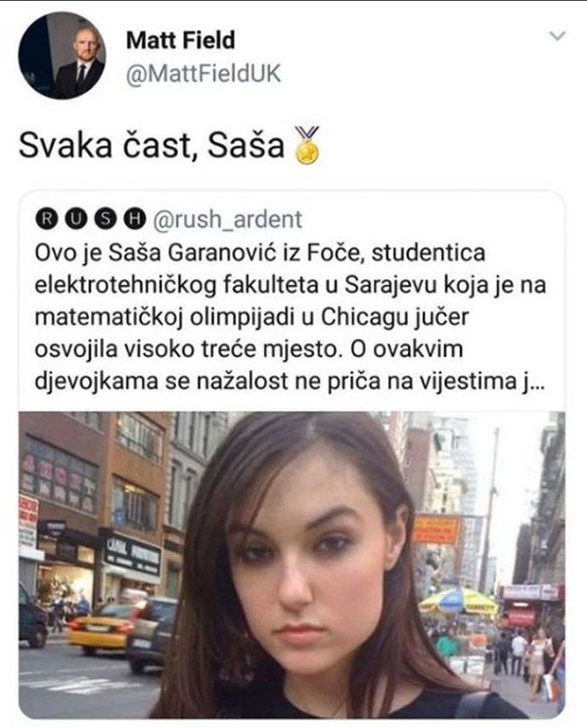Viewport: 587px width, 728px height.
Task: Click the U circle letter icon
Action: coord(74,219)
